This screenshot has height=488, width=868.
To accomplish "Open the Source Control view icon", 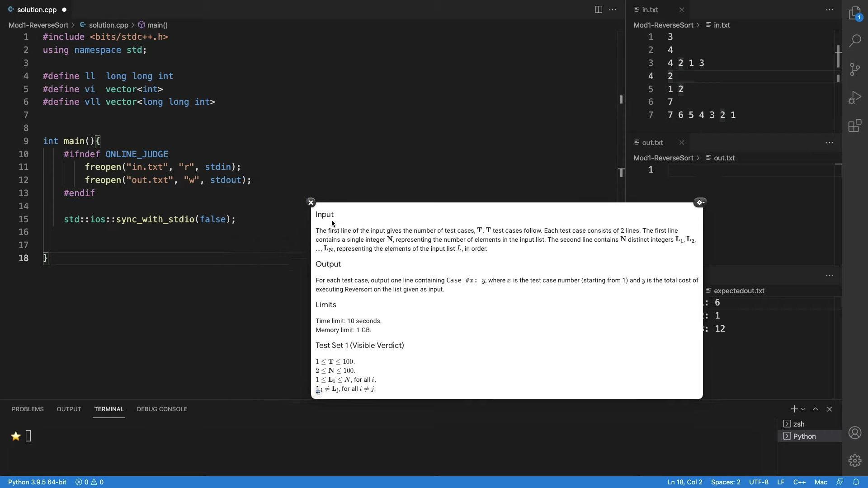I will pos(854,69).
